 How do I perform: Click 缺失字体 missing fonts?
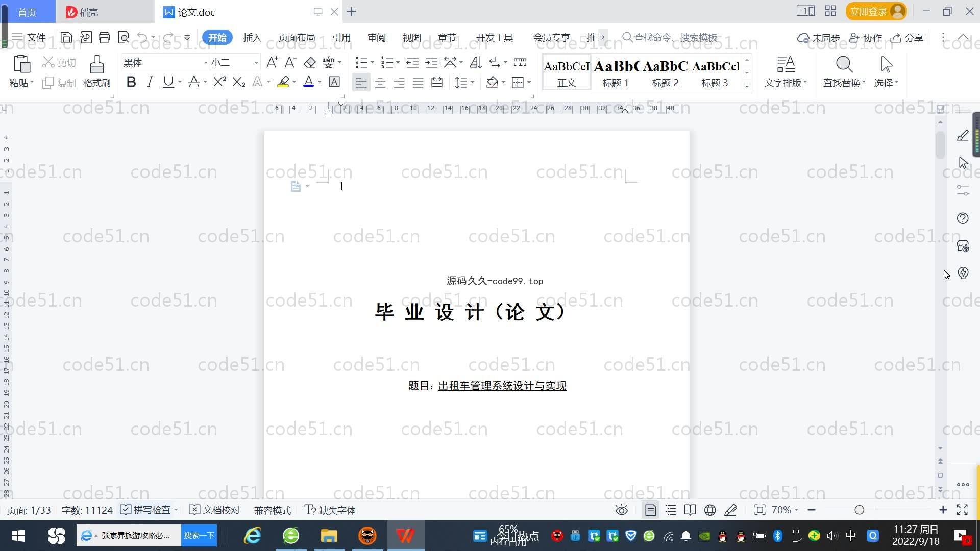[x=330, y=510]
